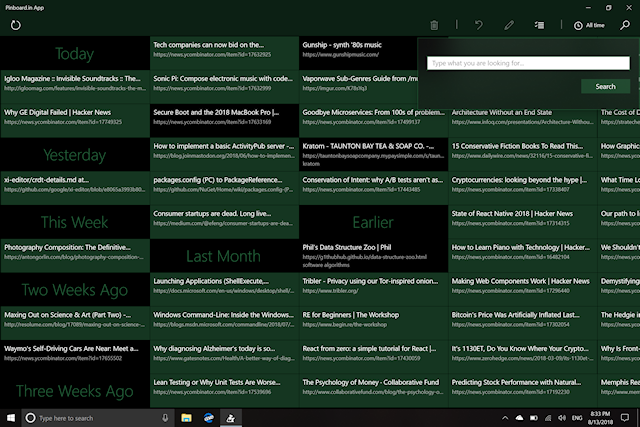Open '15 Conservative Fiction Books To Read' bookmark
Image resolution: width=640 pixels, height=427 pixels.
point(522,155)
